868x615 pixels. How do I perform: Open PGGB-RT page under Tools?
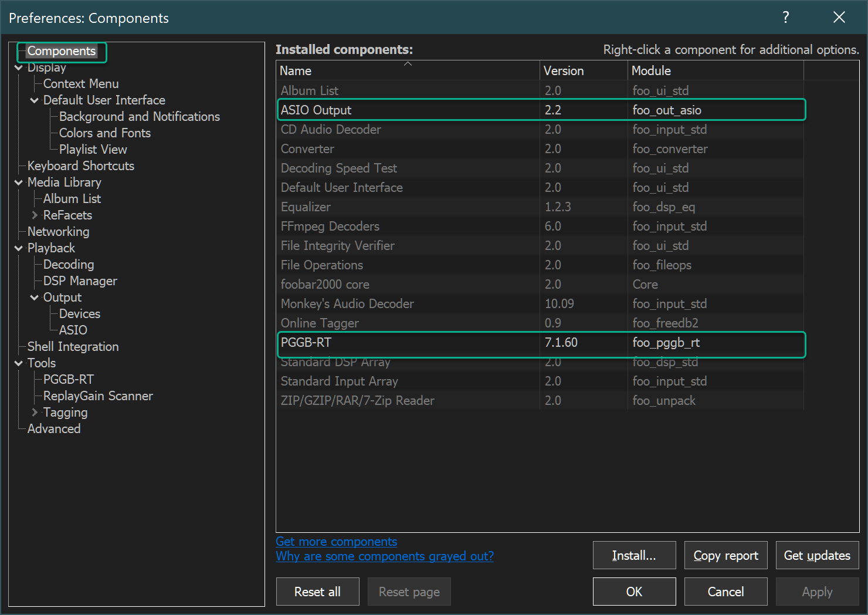[69, 380]
